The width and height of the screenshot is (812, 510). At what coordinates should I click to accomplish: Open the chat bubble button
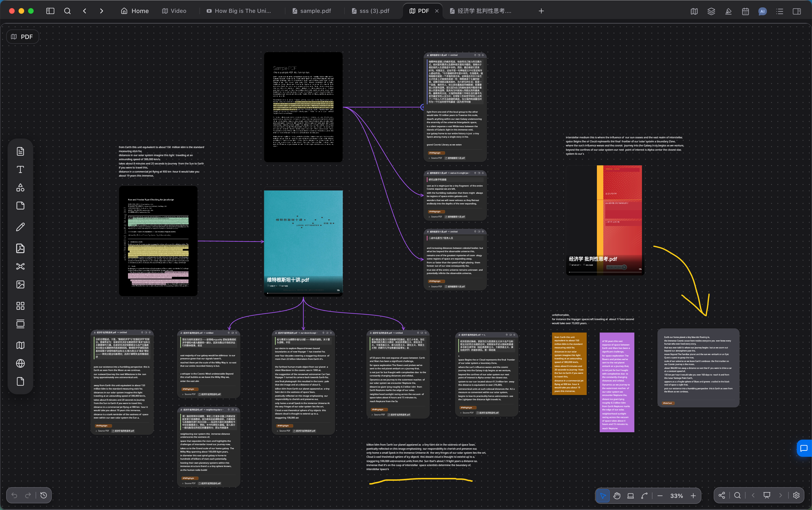[804, 448]
